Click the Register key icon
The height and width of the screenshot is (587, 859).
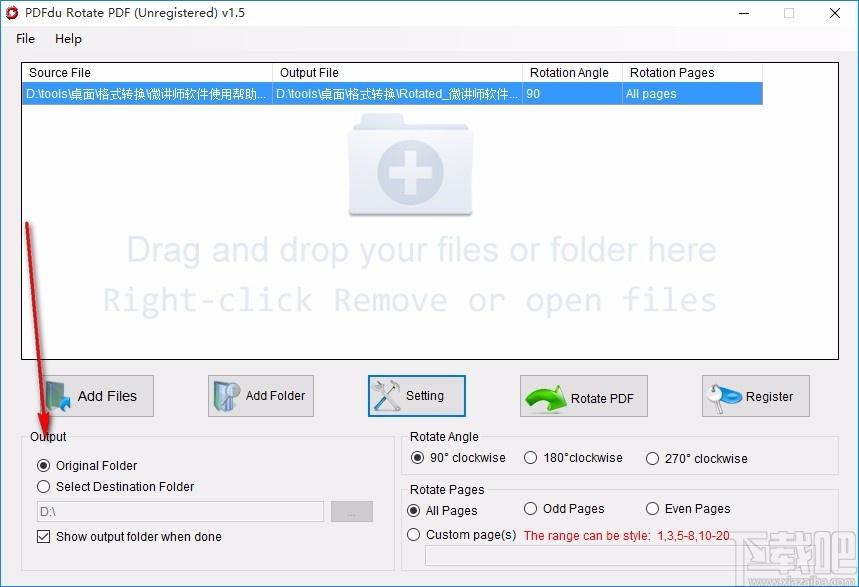tap(725, 397)
